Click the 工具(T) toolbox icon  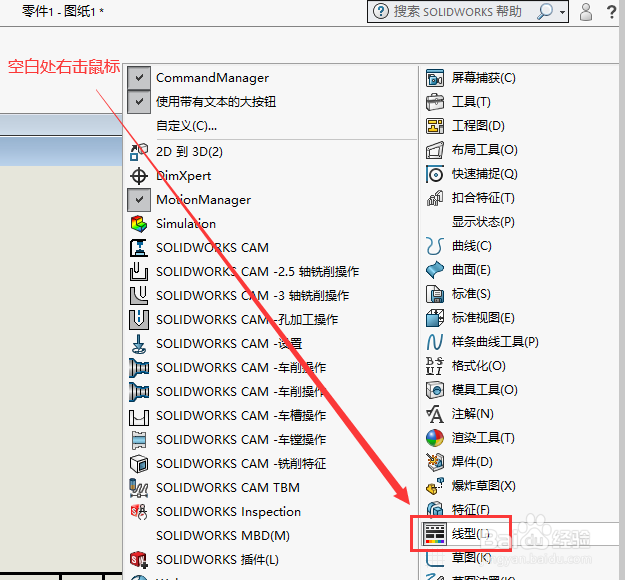[435, 102]
